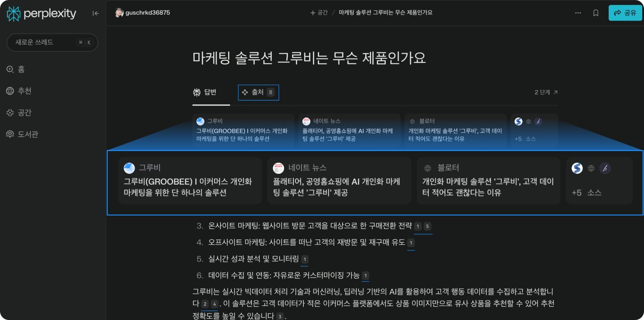Open the three-dots more options menu
Screen dimensions: 644x320
pyautogui.click(x=578, y=13)
